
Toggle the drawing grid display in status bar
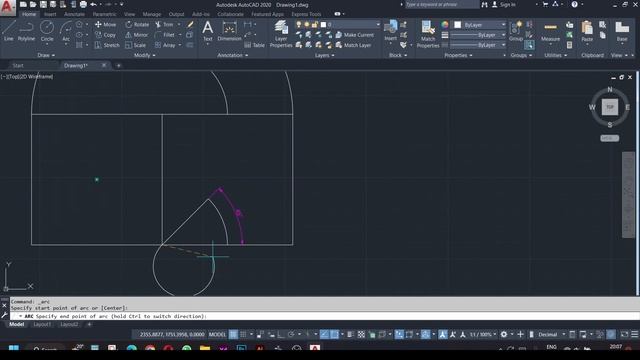[x=233, y=335]
